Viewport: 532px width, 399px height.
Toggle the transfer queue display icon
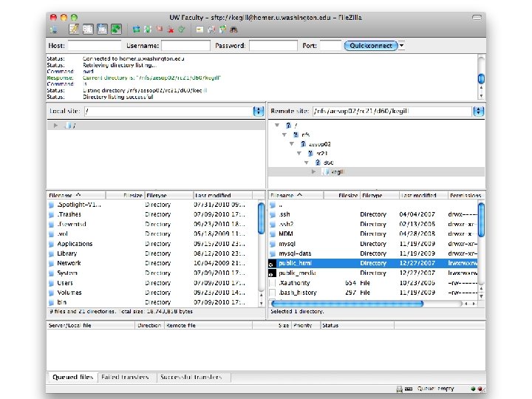[116, 30]
